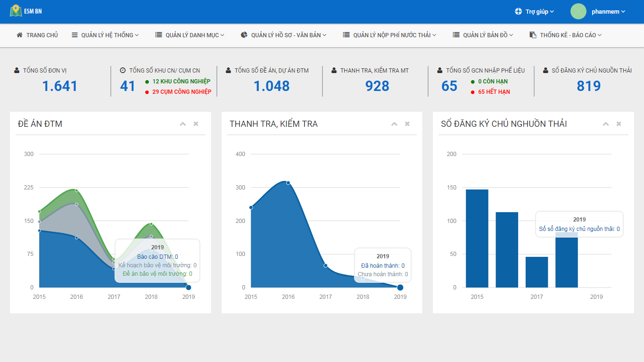This screenshot has height=362, width=644.
Task: Click the Thanh tra, kiểm tra panel title
Action: [273, 124]
